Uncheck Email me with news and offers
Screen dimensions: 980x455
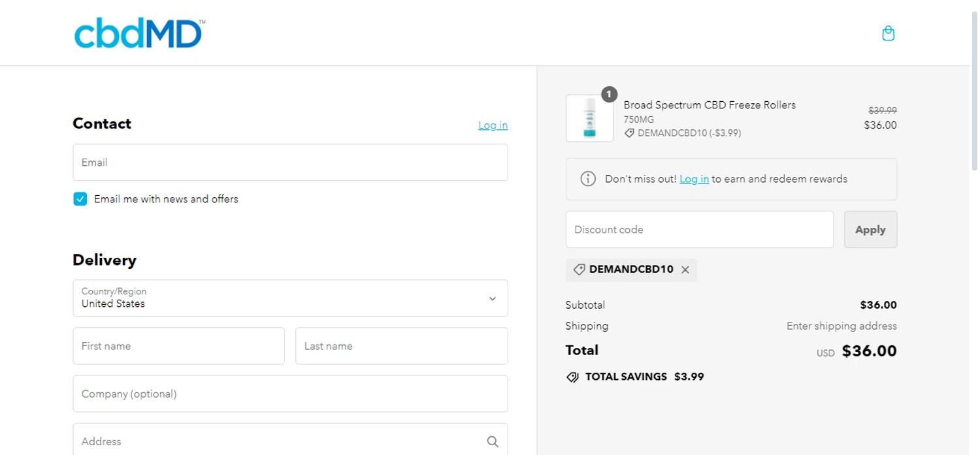pyautogui.click(x=80, y=199)
